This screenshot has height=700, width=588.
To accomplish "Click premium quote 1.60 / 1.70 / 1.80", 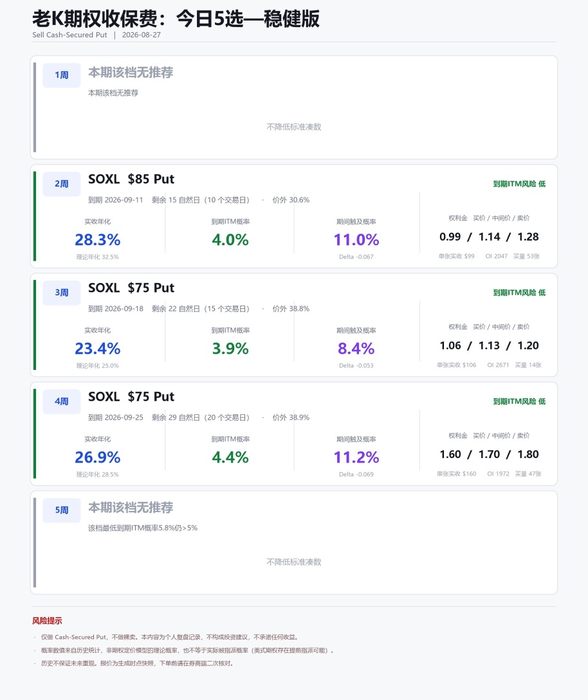I will pyautogui.click(x=489, y=454).
